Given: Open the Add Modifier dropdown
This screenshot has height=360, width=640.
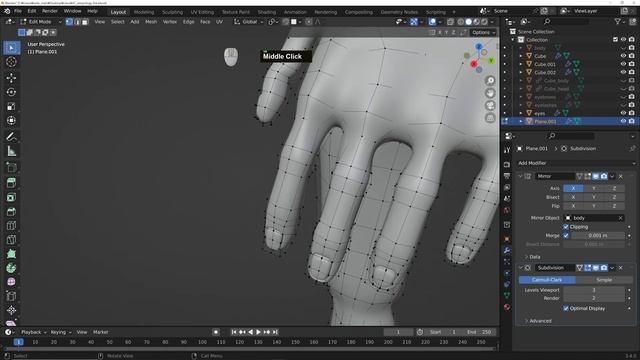Looking at the screenshot, I should (x=576, y=163).
